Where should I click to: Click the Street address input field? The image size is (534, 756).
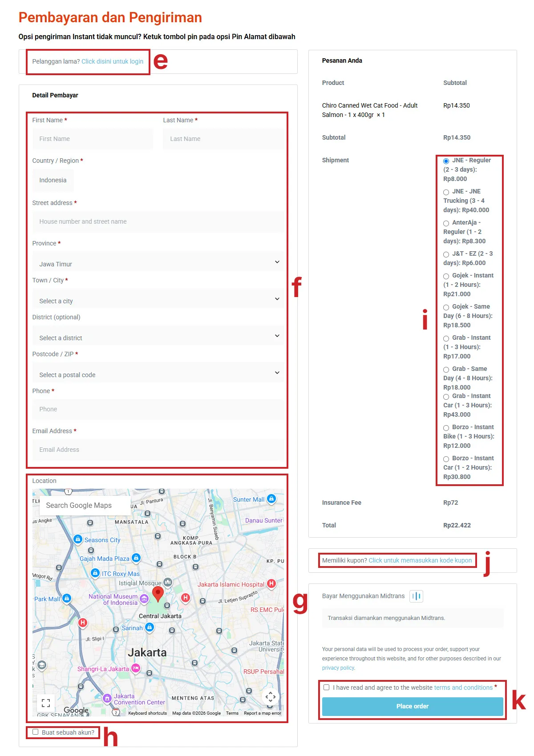pyautogui.click(x=158, y=221)
